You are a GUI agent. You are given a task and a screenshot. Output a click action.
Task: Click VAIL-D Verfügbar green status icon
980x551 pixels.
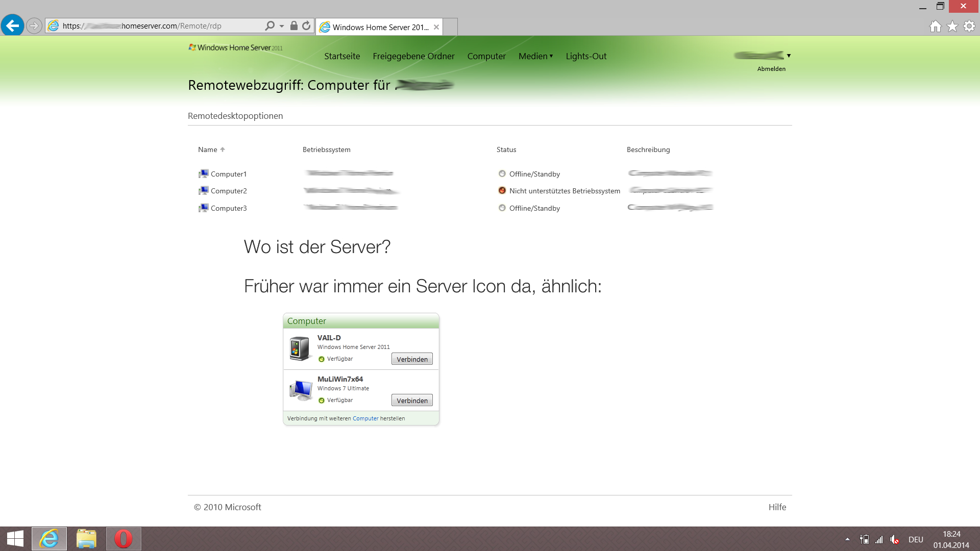point(322,359)
